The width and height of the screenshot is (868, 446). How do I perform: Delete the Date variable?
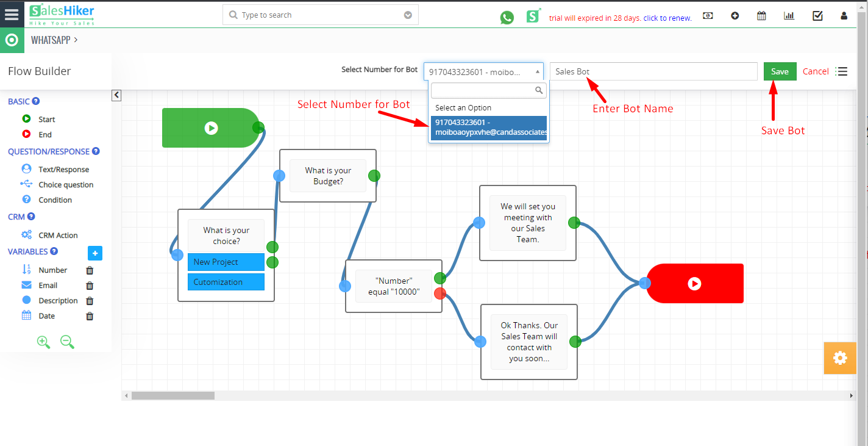pyautogui.click(x=90, y=316)
